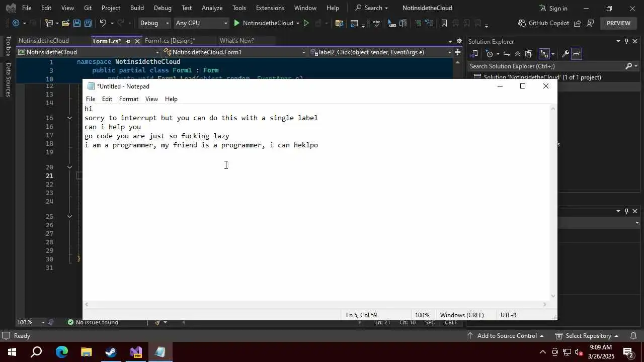Click the Comment out selected lines icon

pyautogui.click(x=418, y=23)
